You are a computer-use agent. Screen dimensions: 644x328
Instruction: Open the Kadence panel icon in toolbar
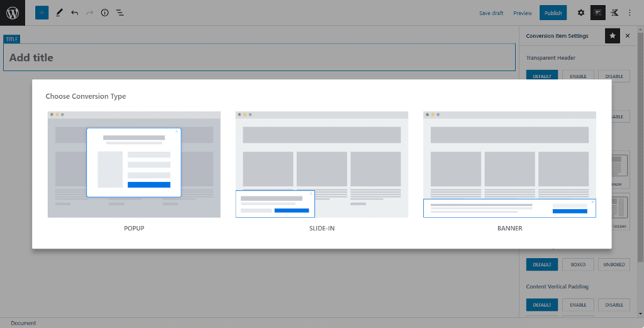tap(614, 13)
